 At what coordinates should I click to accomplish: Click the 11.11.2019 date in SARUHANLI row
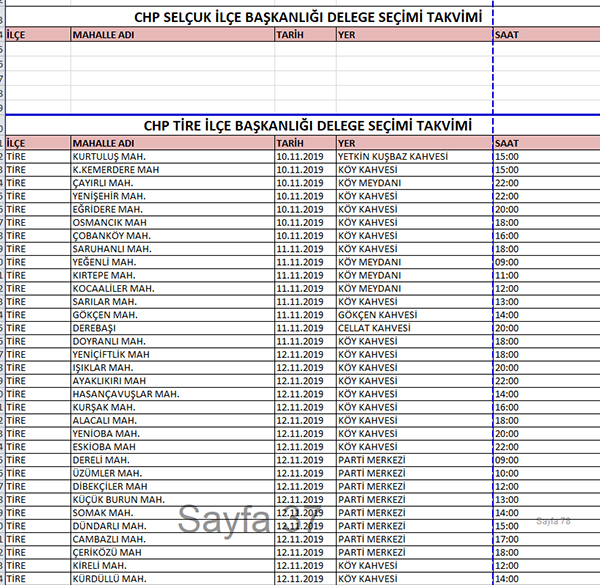305,249
